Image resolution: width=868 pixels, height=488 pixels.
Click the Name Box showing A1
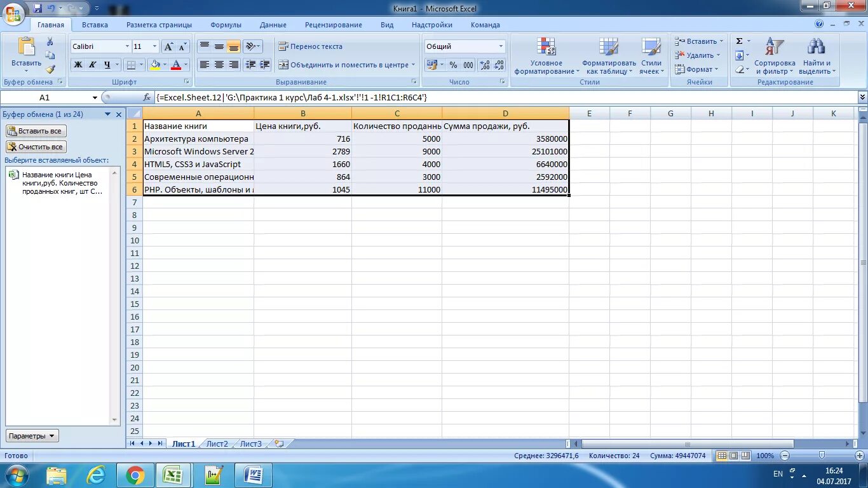click(x=44, y=97)
